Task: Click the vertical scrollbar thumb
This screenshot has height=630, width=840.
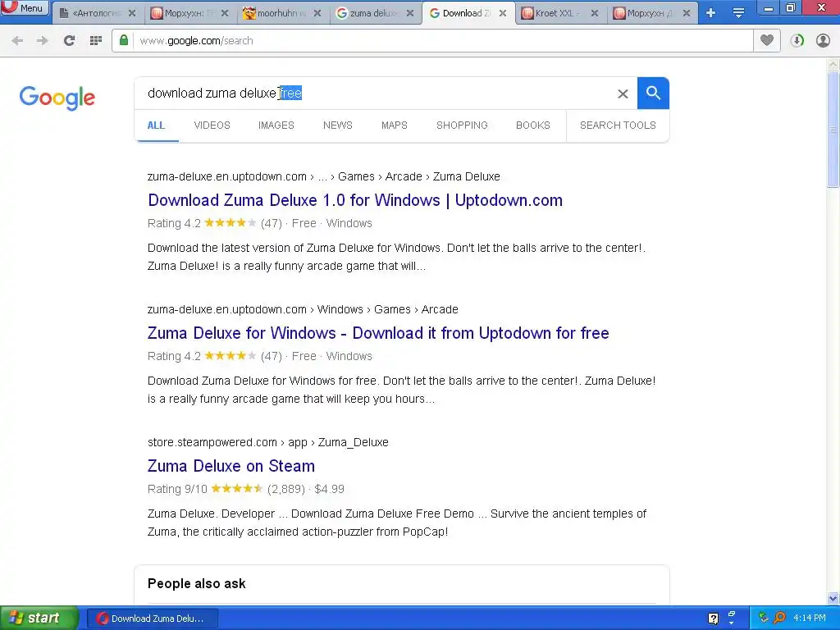Action: click(x=833, y=130)
